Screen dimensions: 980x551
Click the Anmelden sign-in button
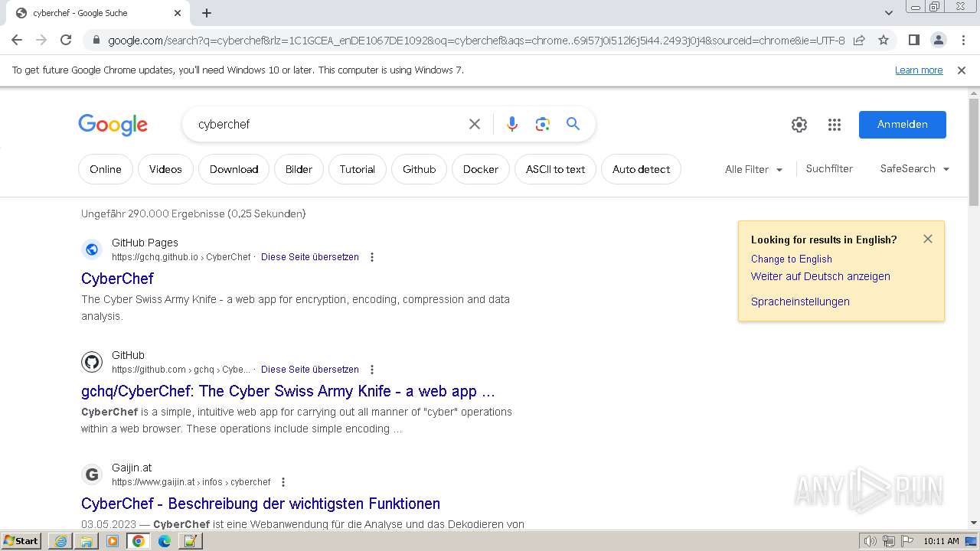[x=903, y=125]
